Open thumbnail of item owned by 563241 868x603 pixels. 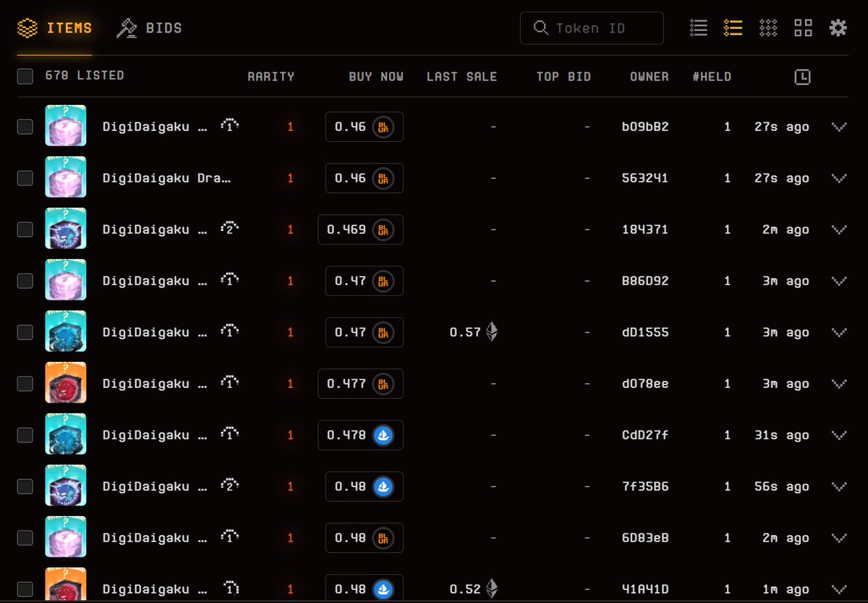click(66, 177)
